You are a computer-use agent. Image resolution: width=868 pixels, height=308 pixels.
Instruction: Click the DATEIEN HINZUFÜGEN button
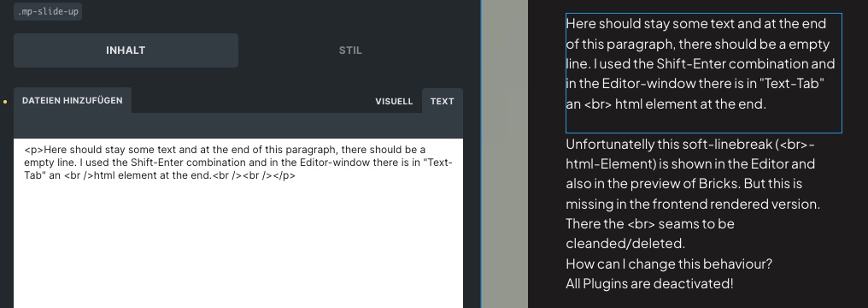73,100
